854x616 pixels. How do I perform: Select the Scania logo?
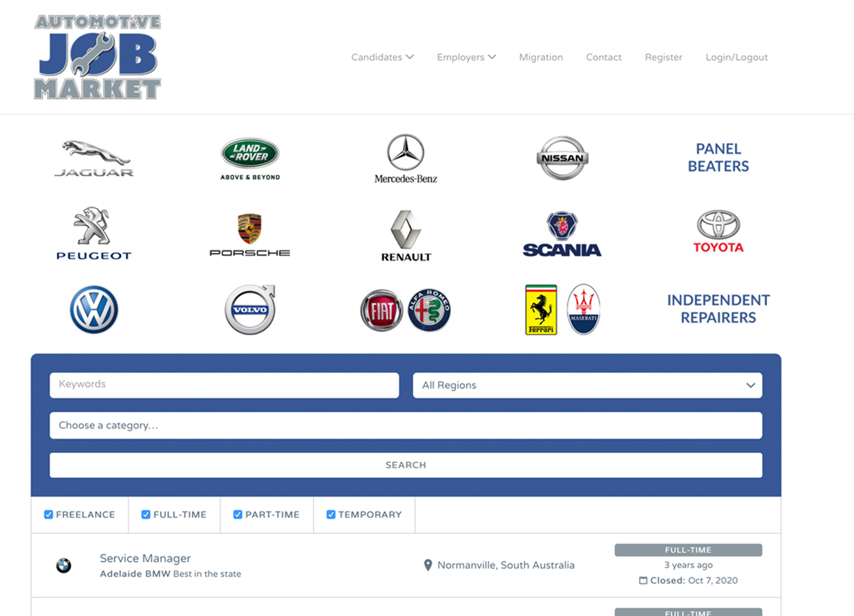562,234
